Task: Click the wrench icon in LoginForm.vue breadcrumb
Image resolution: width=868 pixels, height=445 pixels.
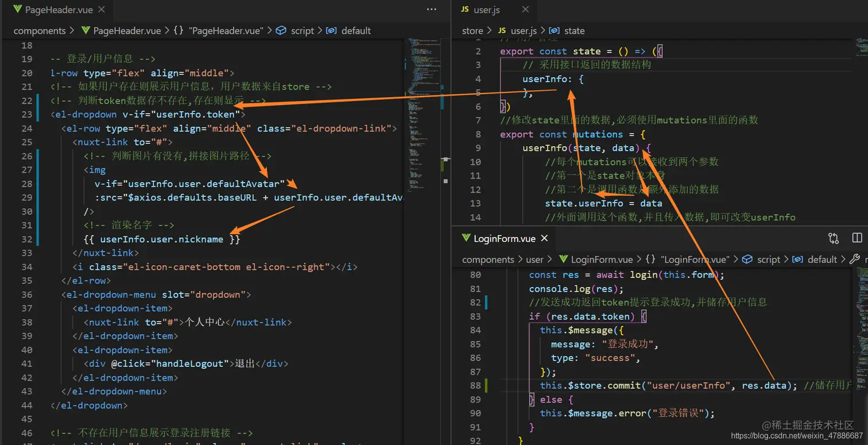Action: [x=855, y=260]
